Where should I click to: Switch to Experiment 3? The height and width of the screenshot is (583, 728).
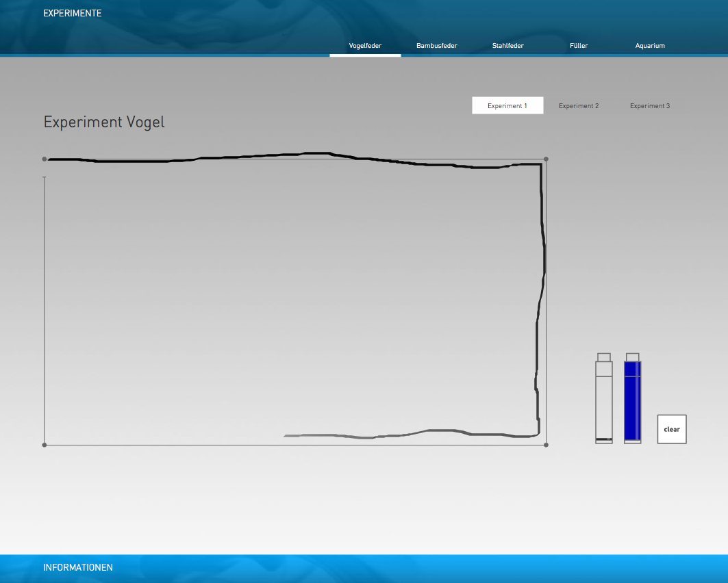click(650, 106)
